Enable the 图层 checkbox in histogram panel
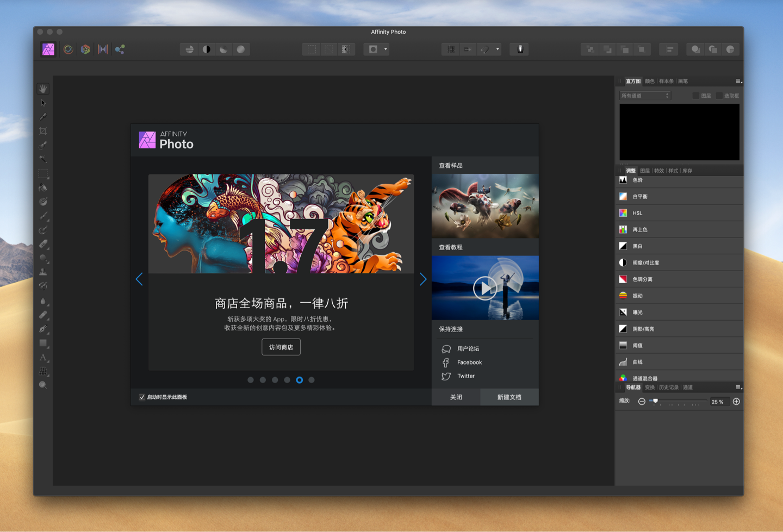783x532 pixels. [695, 96]
